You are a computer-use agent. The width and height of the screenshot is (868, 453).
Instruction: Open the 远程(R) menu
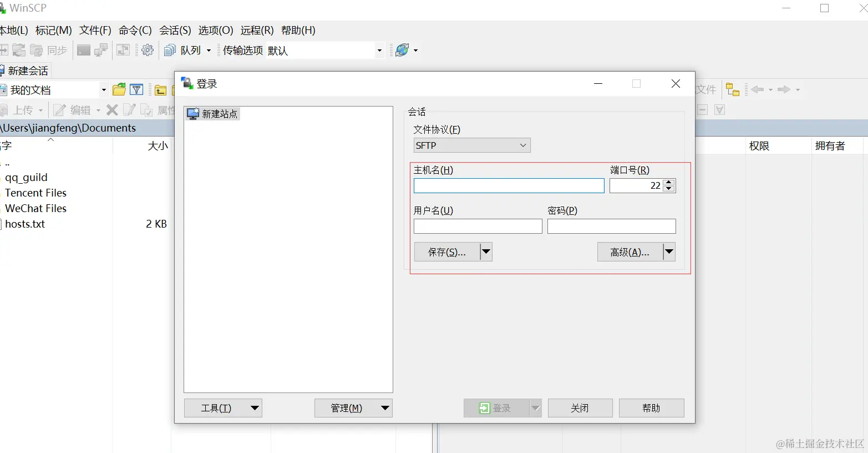coord(257,31)
